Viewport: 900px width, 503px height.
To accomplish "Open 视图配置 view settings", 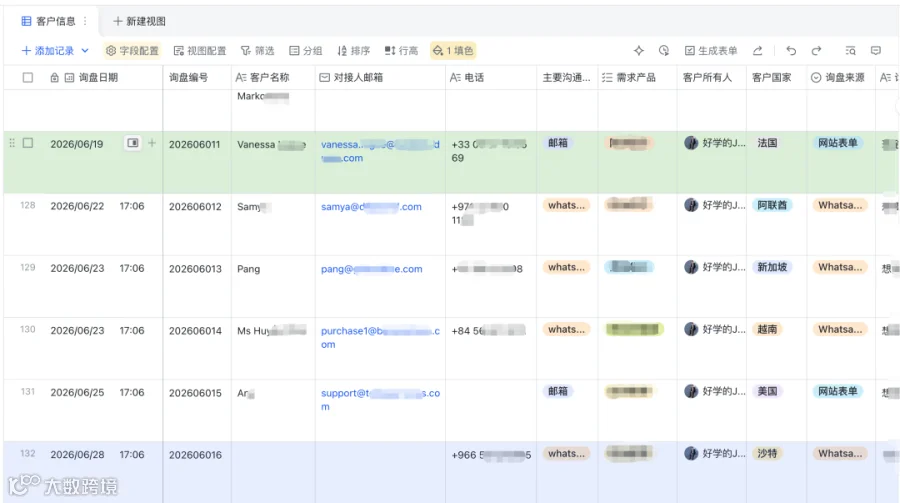I will coord(200,51).
